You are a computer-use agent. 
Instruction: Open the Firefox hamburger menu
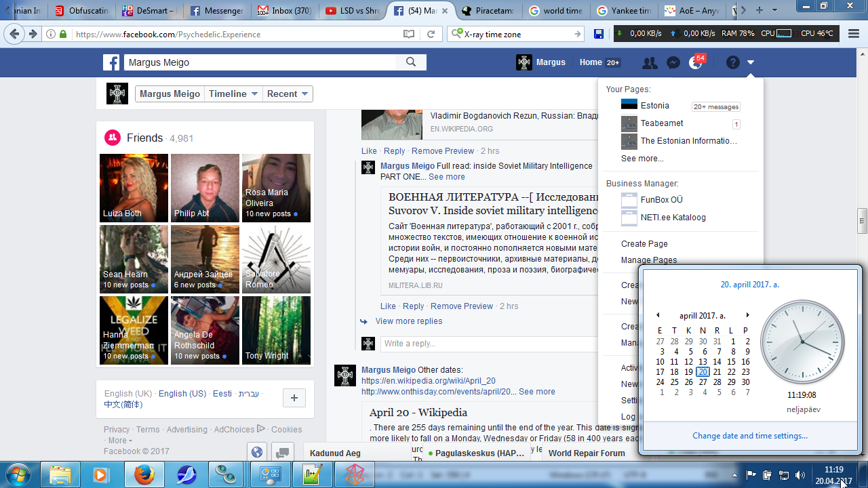(853, 34)
